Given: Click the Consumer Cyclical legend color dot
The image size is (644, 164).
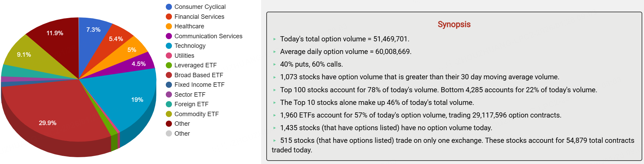Looking at the screenshot, I should (x=169, y=7).
